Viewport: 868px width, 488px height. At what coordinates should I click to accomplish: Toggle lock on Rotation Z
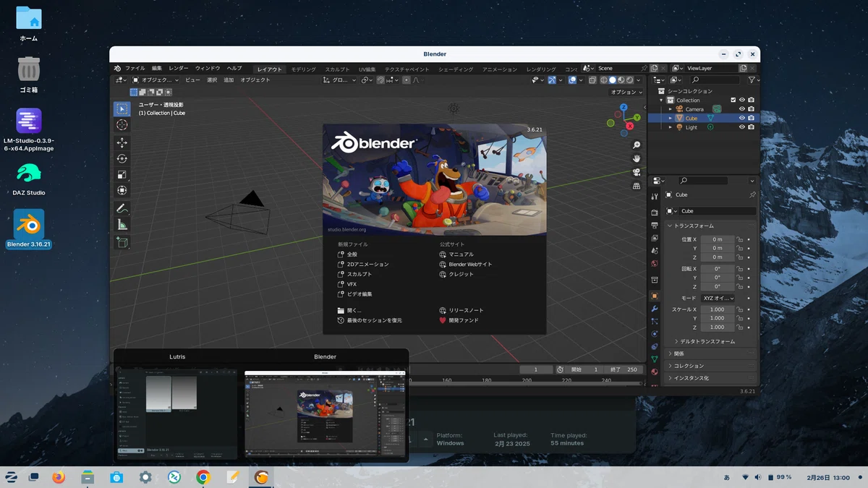pyautogui.click(x=740, y=286)
